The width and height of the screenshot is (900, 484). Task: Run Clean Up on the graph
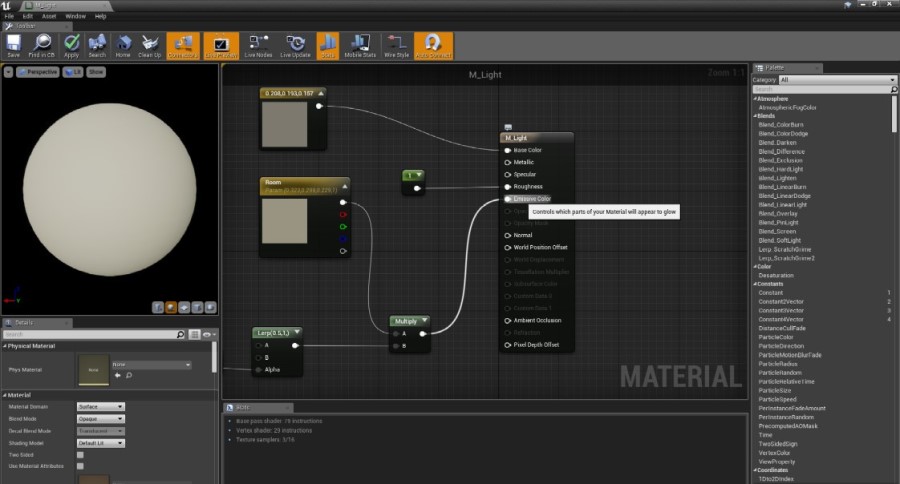point(150,43)
